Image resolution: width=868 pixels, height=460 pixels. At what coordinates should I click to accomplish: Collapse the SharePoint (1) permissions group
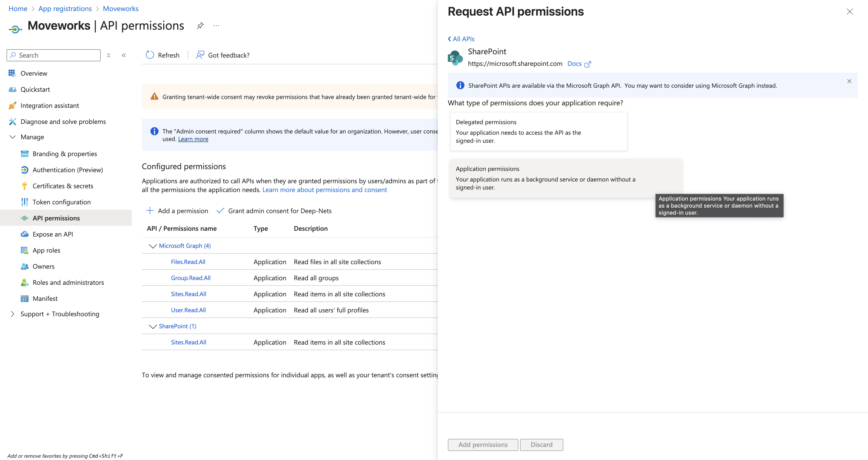[x=153, y=326]
